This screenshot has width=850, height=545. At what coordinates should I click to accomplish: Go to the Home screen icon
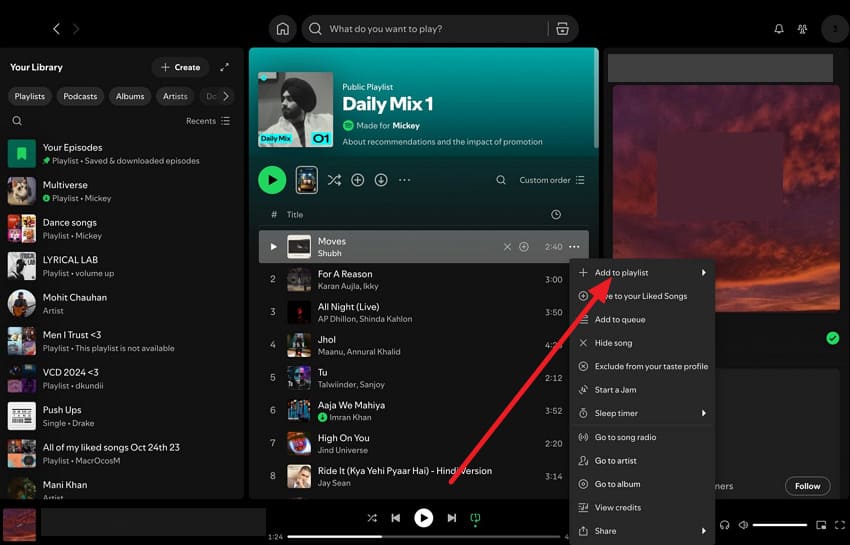coord(282,29)
